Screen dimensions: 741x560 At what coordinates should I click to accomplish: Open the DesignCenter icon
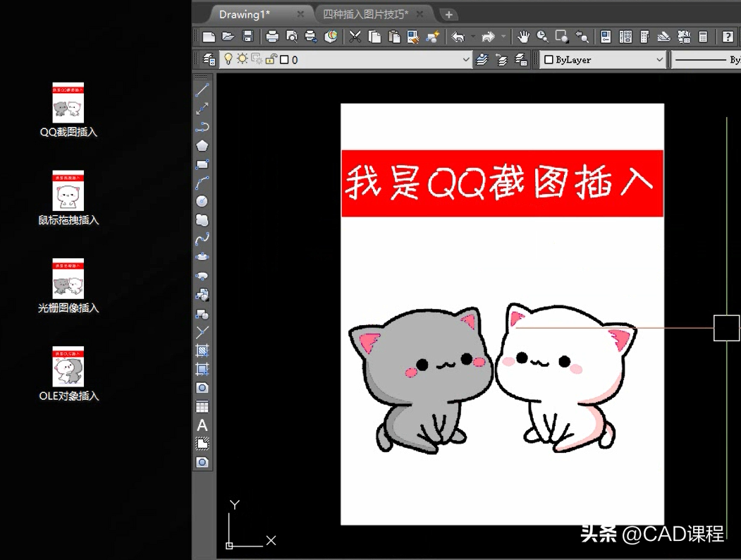(x=625, y=37)
